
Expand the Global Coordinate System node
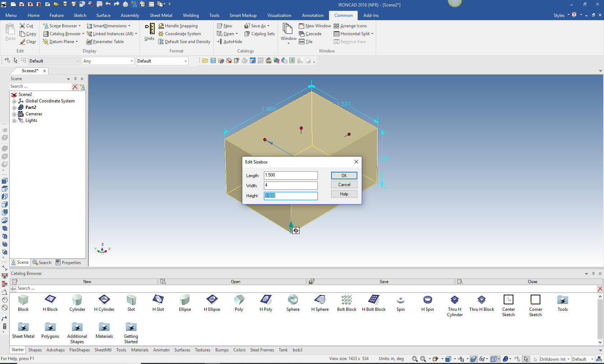(x=14, y=101)
